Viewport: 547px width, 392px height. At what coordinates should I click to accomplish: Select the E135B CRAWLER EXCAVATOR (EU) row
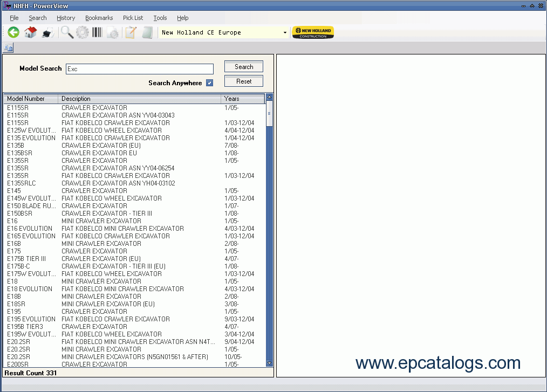click(134, 146)
